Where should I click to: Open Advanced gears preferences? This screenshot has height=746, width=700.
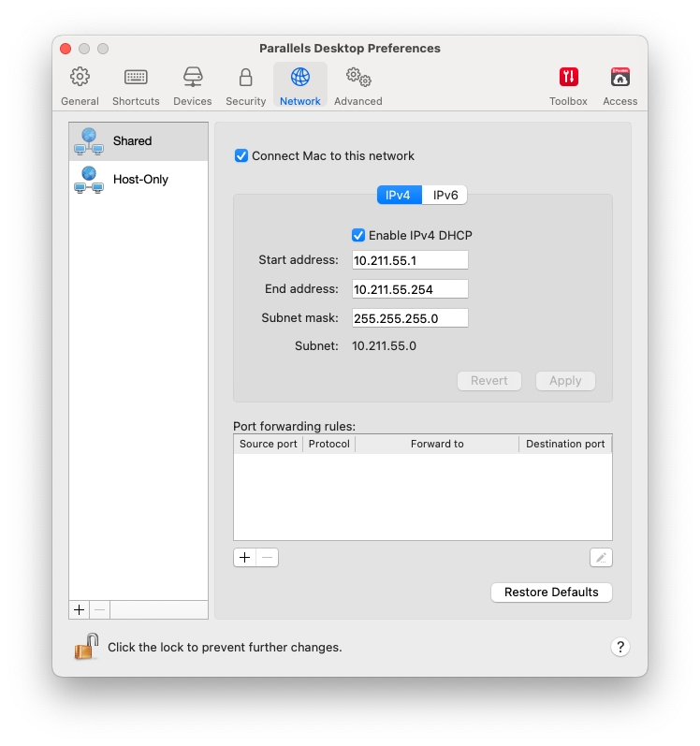click(357, 86)
